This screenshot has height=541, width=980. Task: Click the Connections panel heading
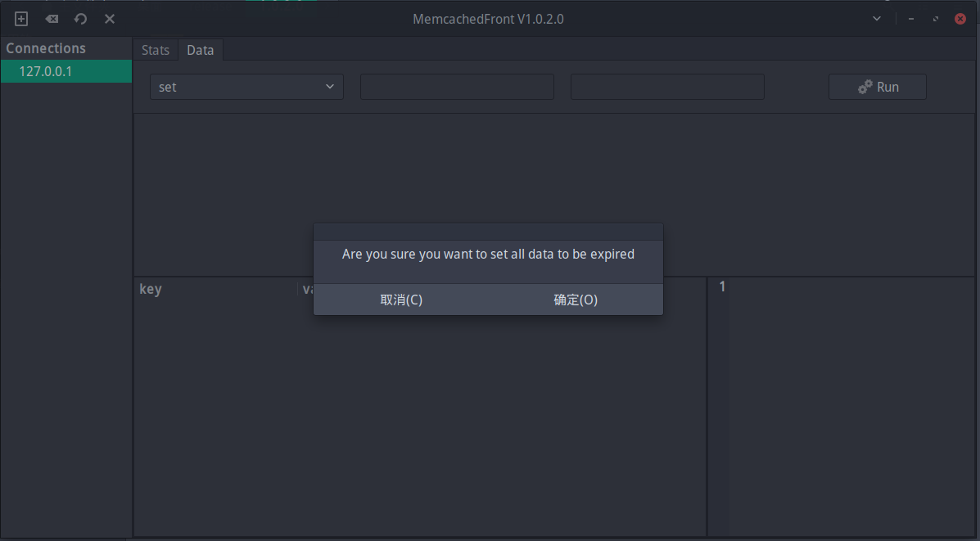tap(46, 48)
